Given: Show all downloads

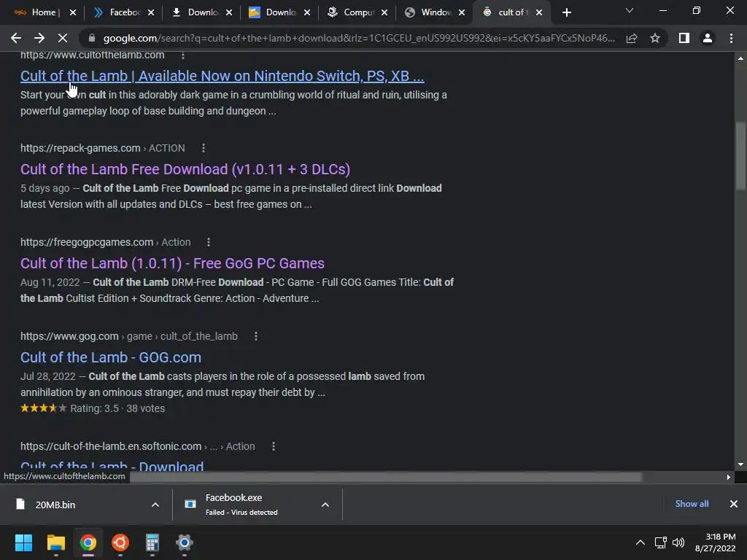Looking at the screenshot, I should click(x=692, y=504).
